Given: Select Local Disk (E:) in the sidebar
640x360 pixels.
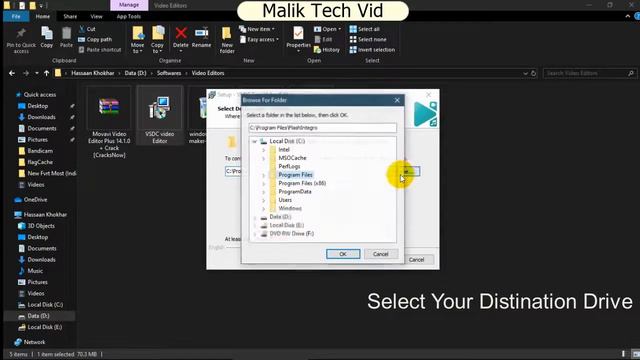Looking at the screenshot, I should [45, 327].
